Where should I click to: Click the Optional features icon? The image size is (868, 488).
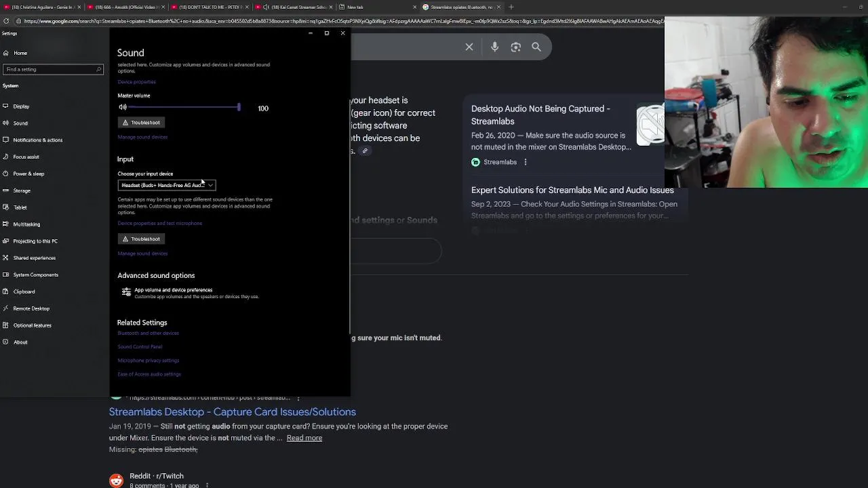pyautogui.click(x=5, y=325)
